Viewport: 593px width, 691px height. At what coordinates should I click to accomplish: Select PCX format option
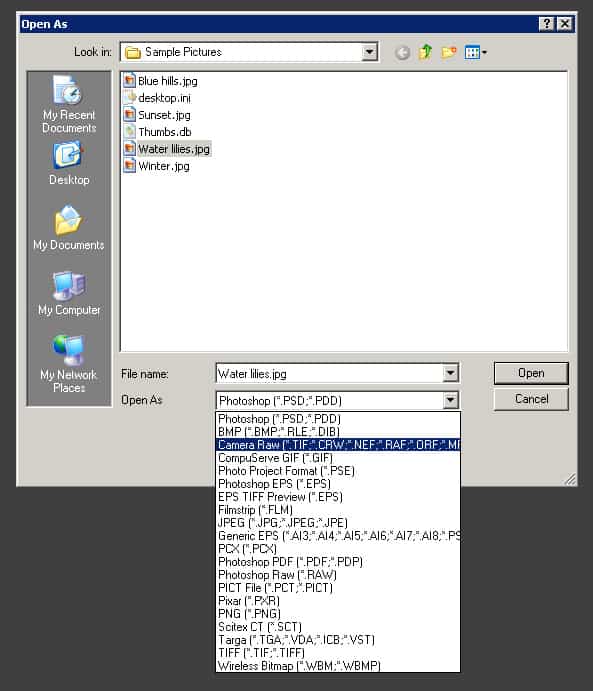[338, 549]
